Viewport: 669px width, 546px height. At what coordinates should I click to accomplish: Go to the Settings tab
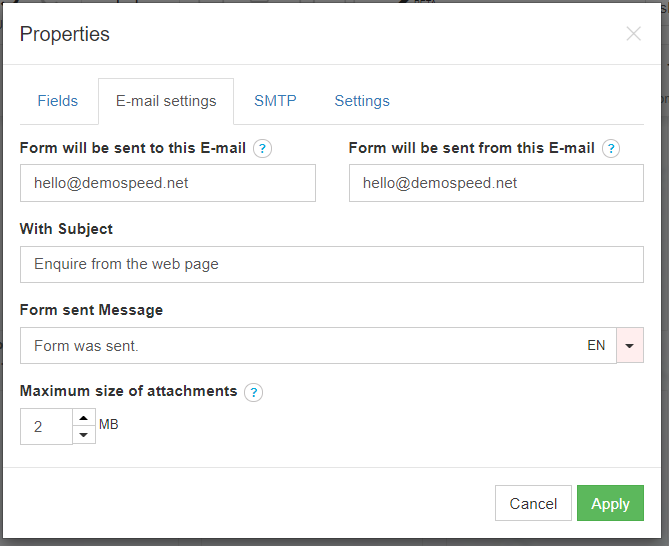click(x=362, y=101)
